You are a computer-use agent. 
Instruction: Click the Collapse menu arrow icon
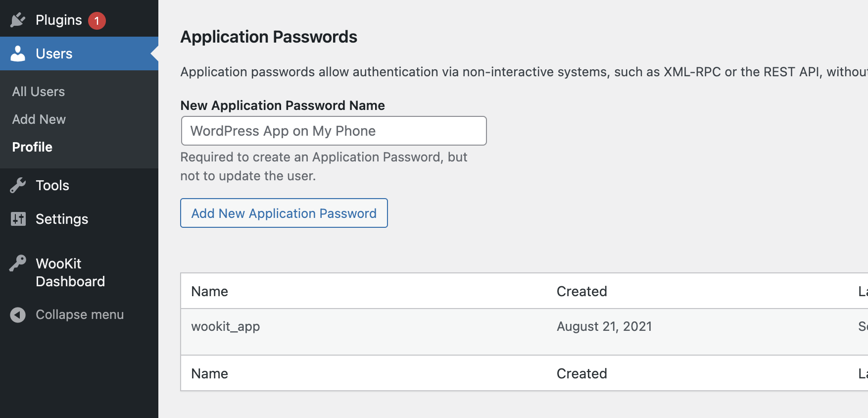pos(18,314)
